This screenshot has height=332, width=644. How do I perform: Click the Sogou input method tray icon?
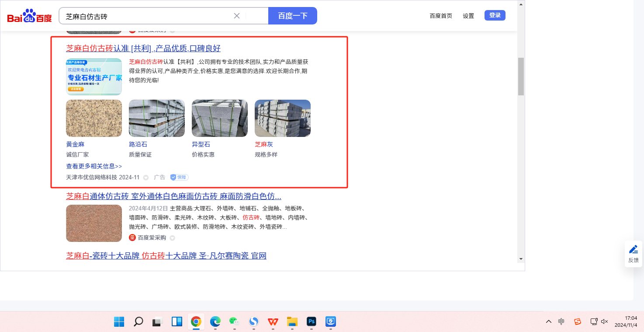click(578, 322)
